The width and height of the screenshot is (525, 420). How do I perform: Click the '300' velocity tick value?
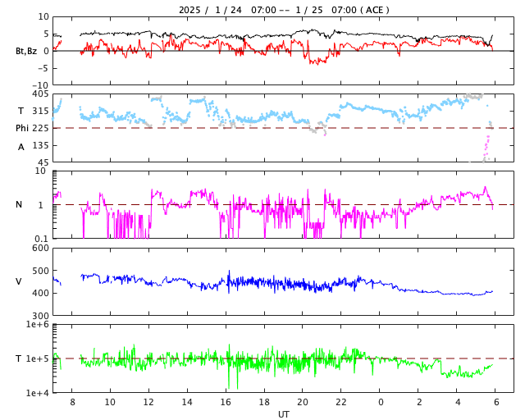40,316
